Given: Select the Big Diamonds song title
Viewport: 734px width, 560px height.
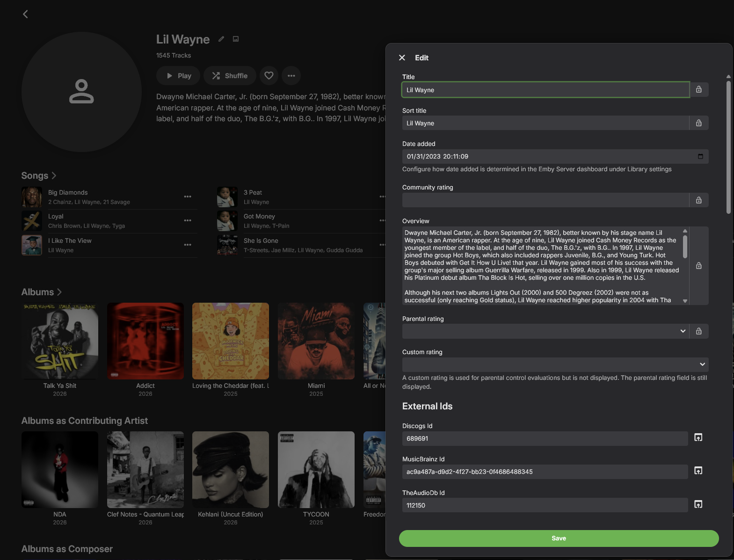Looking at the screenshot, I should (x=68, y=192).
